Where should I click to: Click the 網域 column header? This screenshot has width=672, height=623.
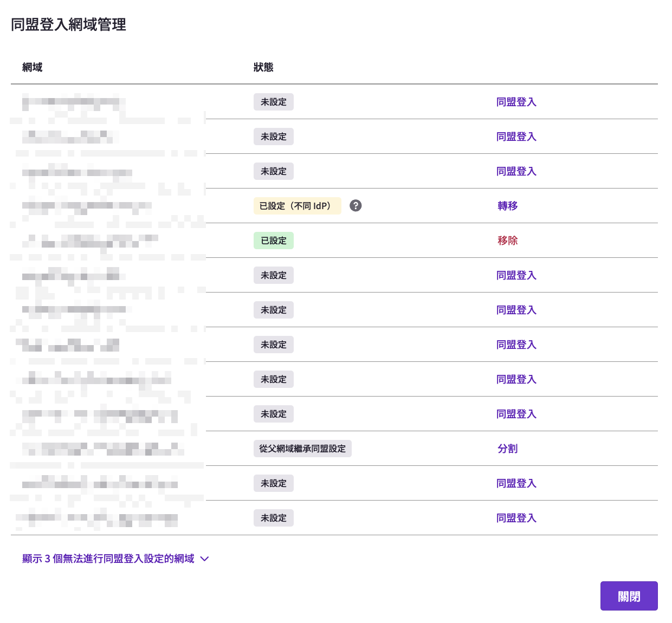(32, 67)
